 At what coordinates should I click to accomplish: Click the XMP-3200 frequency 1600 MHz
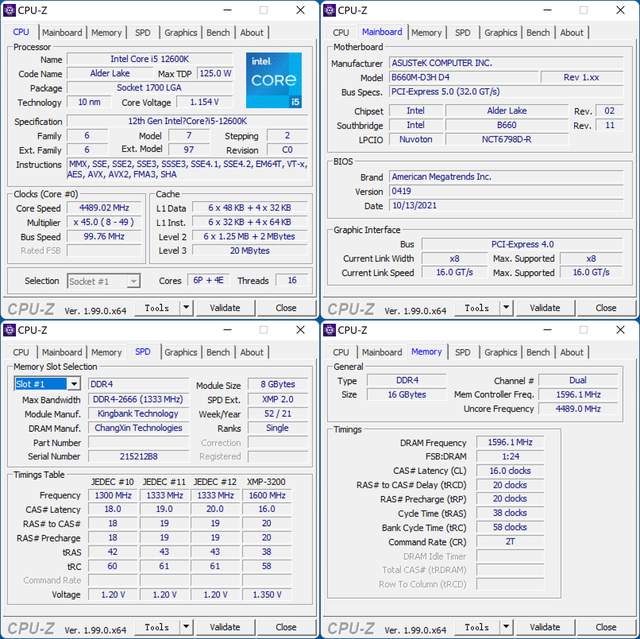click(267, 495)
